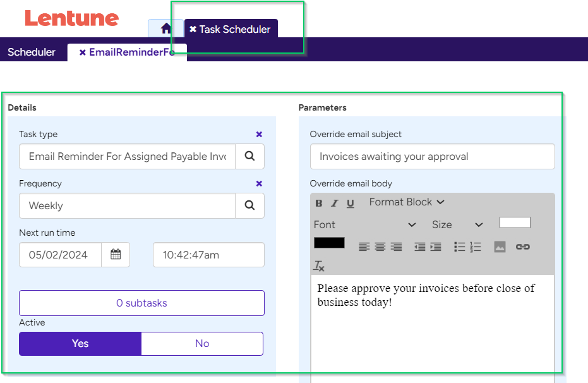
Task: Increase indent in editor
Action: coord(435,247)
